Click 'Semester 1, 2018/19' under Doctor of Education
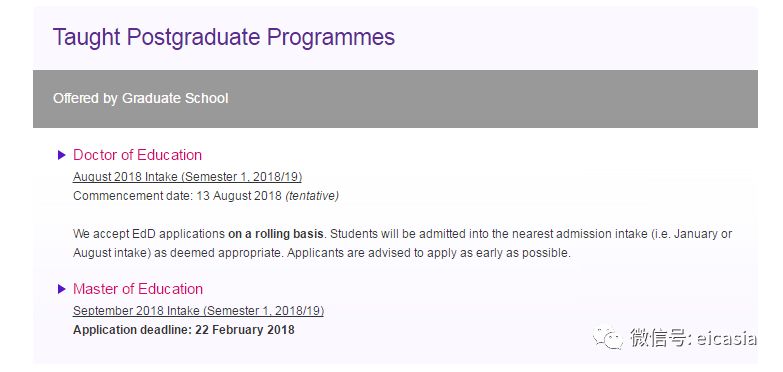The height and width of the screenshot is (372, 783). point(241,177)
